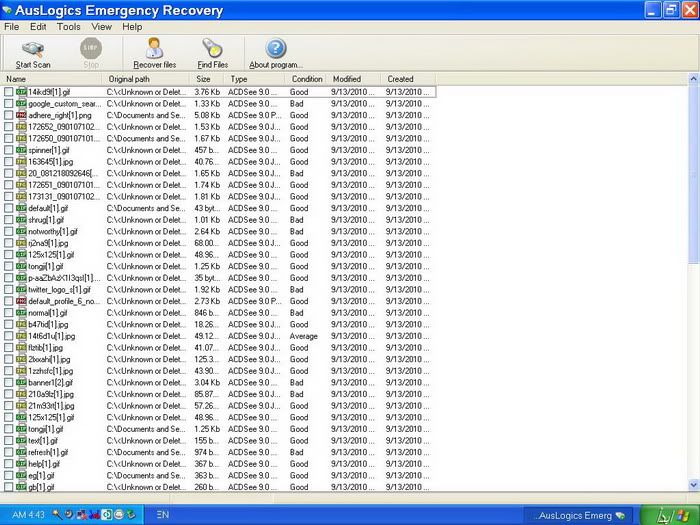Open the File menu
The height and width of the screenshot is (525, 700).
pos(12,27)
